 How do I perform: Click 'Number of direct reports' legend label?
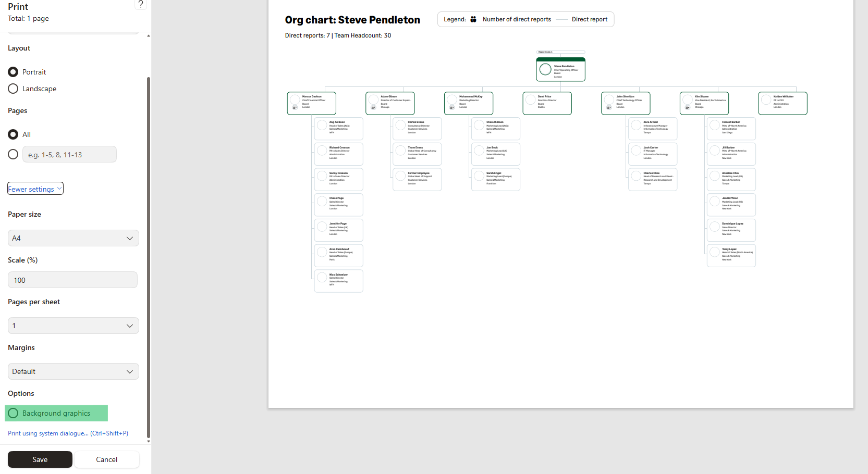517,19
